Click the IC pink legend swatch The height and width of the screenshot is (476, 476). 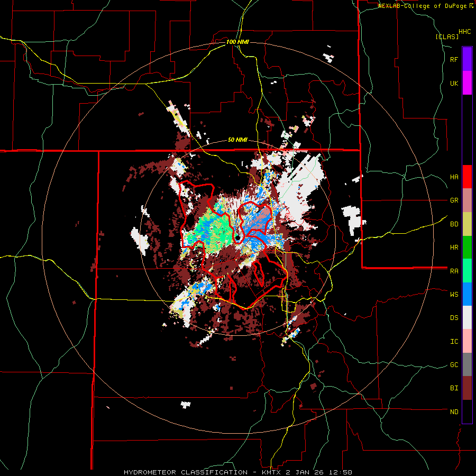tap(467, 341)
